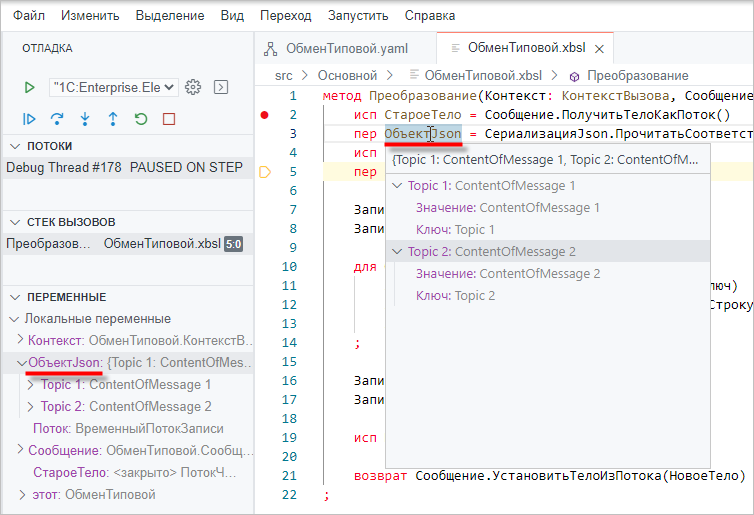
Task: Click the Step Out arrow
Action: [x=113, y=119]
